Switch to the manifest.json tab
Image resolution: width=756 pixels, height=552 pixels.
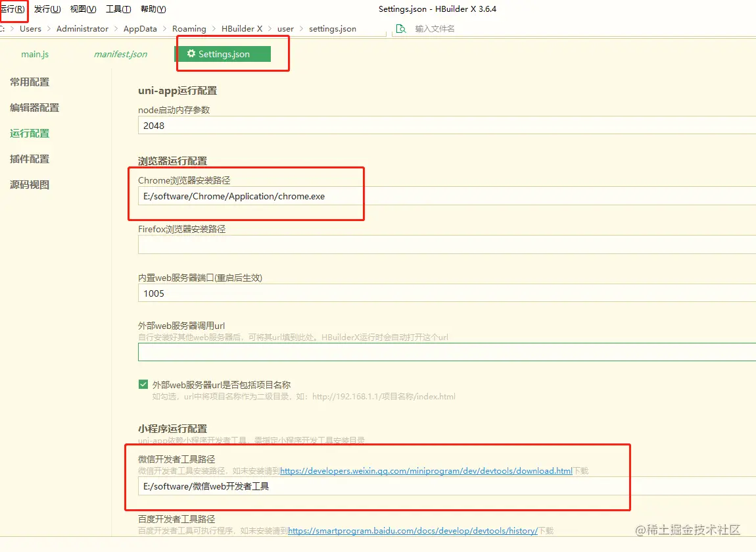120,54
